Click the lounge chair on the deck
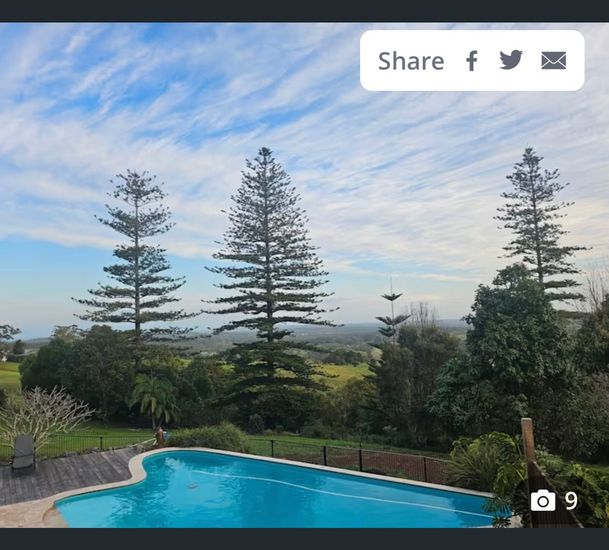Image resolution: width=609 pixels, height=550 pixels. click(24, 453)
